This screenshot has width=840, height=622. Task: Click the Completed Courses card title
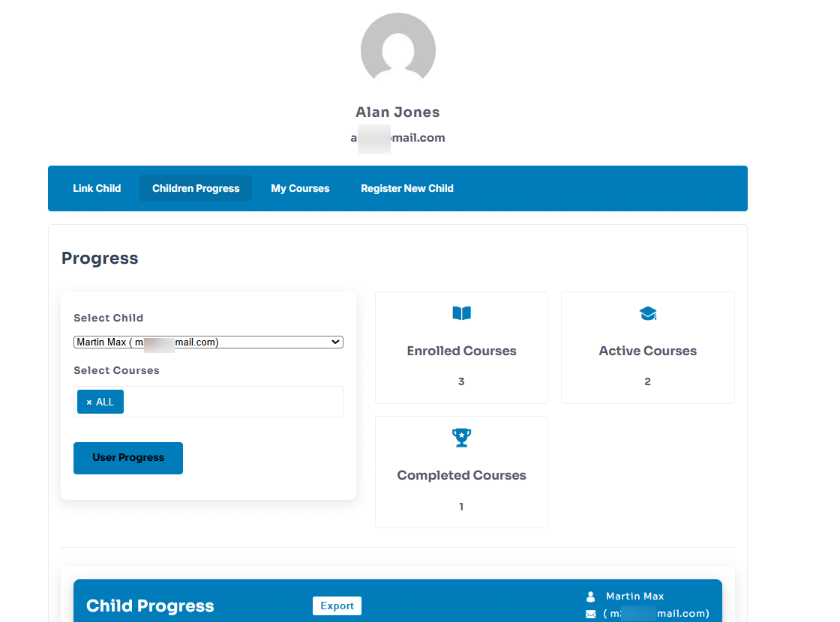pos(461,475)
